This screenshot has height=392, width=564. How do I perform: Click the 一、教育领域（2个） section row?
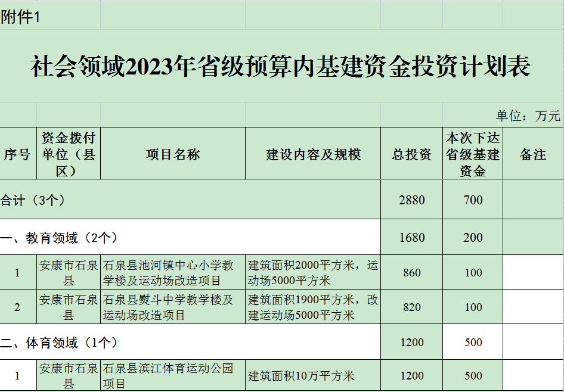click(x=190, y=237)
